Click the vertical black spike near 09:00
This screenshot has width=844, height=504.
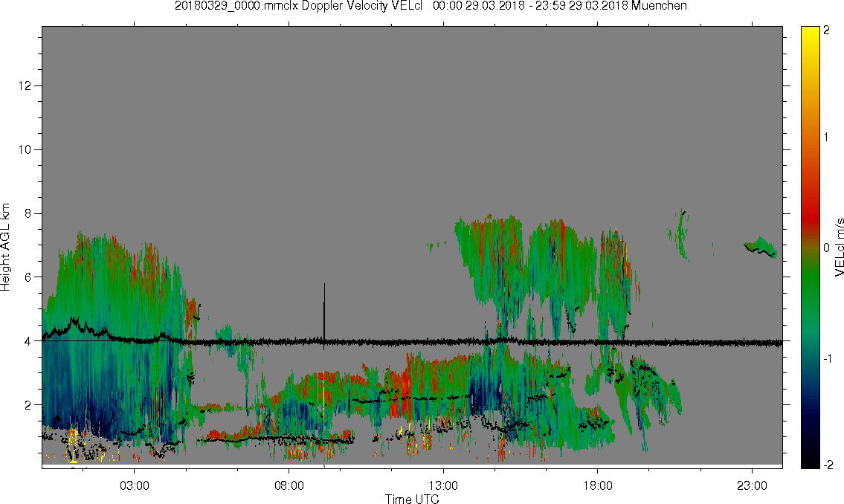pyautogui.click(x=324, y=314)
